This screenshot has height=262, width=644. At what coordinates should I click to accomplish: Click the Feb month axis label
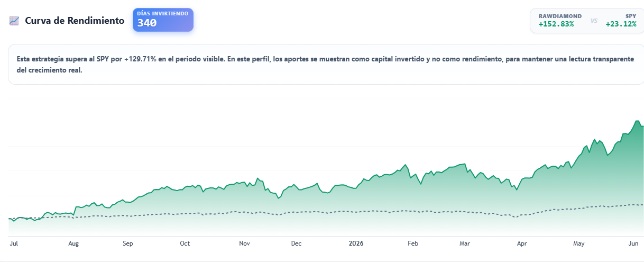click(413, 243)
